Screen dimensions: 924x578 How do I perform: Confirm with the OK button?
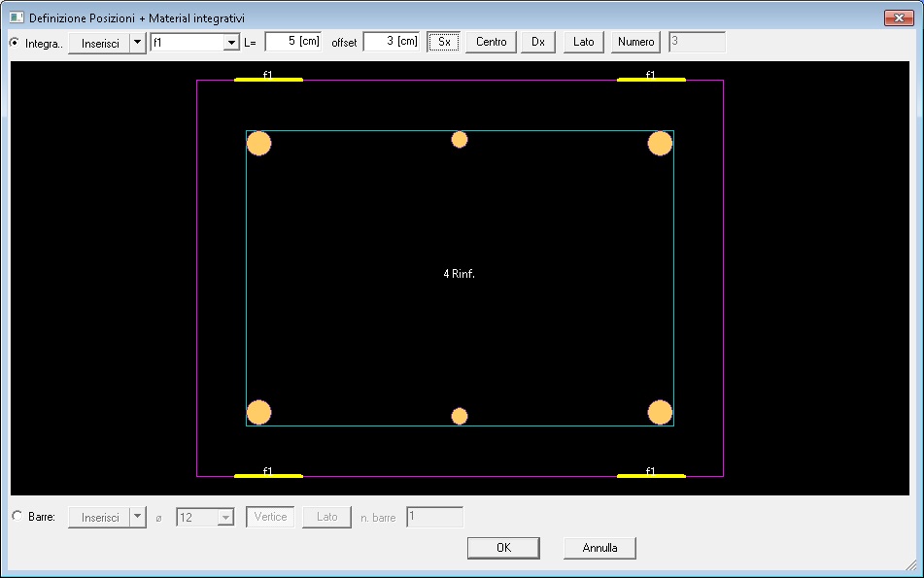coord(503,548)
